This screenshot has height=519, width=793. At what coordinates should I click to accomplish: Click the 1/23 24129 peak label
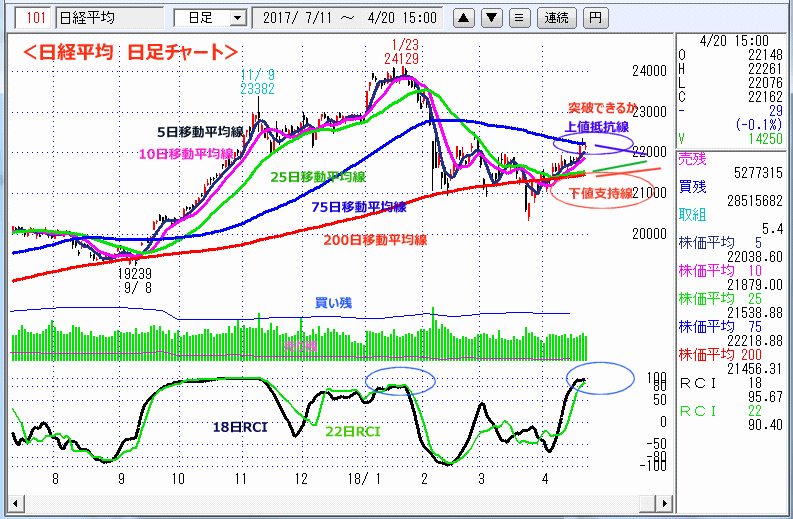[x=402, y=52]
